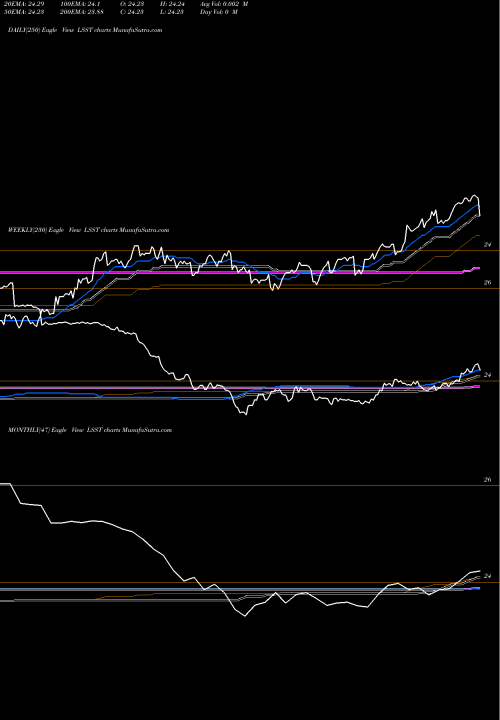
Task: Select the high price H: value
Action: click(x=170, y=4)
